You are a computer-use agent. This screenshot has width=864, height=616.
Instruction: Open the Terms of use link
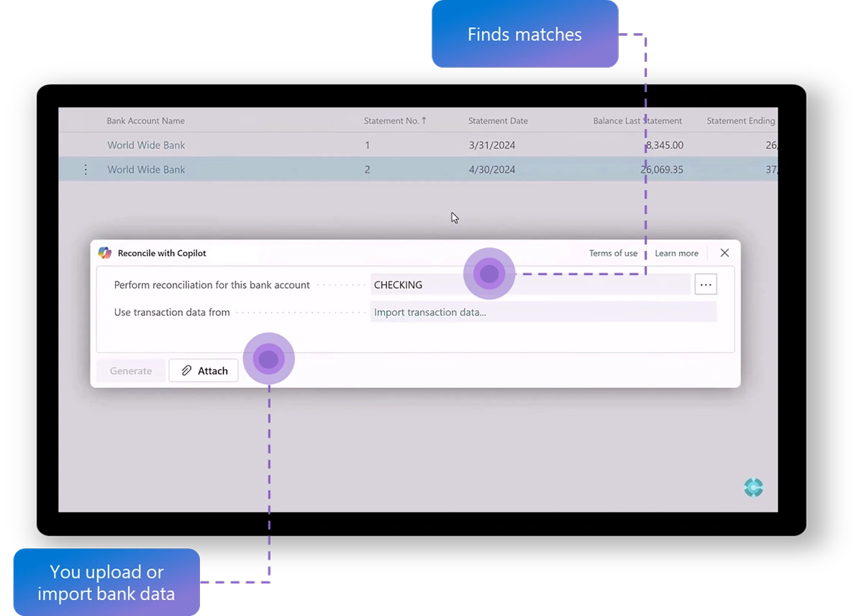click(x=613, y=253)
